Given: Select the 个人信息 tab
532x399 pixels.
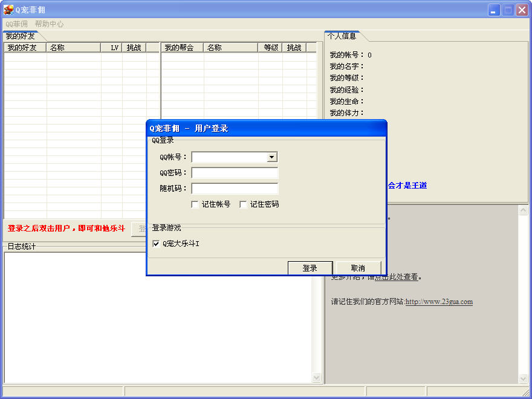Looking at the screenshot, I should coord(342,36).
